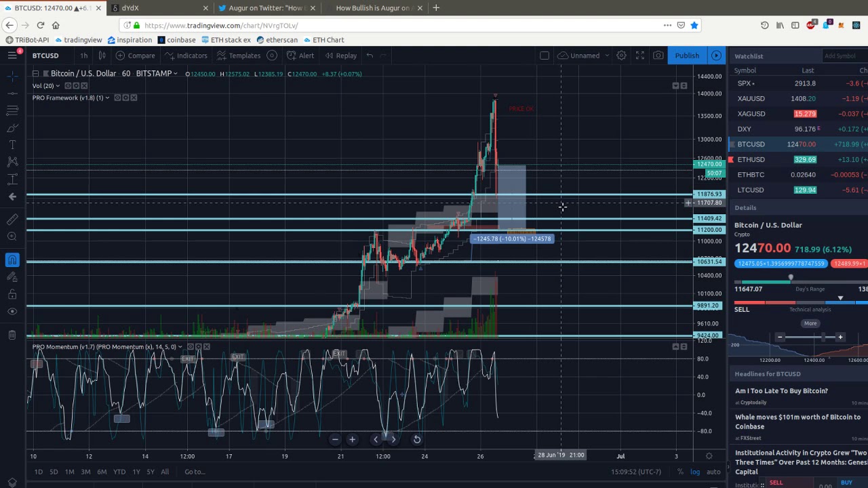Select the ruler measure tool
Screen dimensions: 868x488
tap(12, 219)
